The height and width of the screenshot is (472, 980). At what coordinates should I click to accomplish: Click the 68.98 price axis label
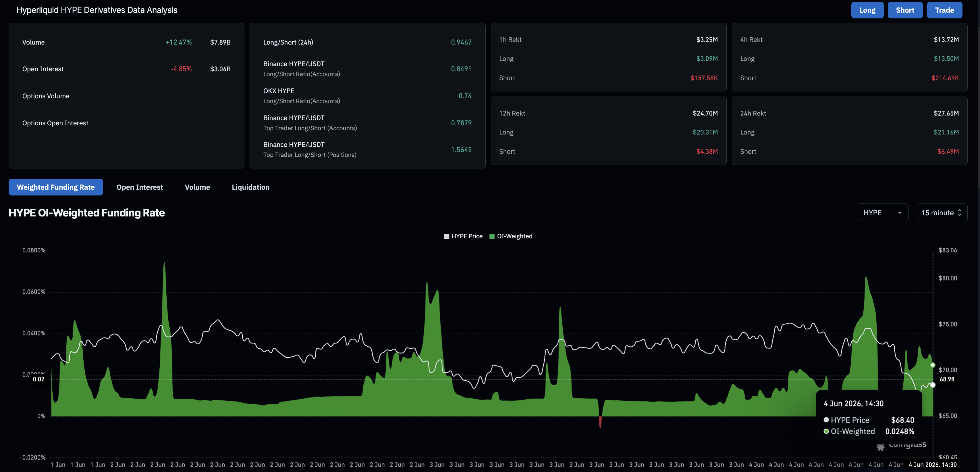947,379
